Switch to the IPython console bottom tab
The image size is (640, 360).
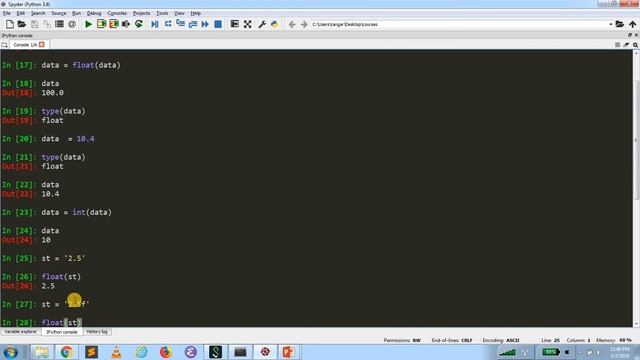pyautogui.click(x=62, y=332)
